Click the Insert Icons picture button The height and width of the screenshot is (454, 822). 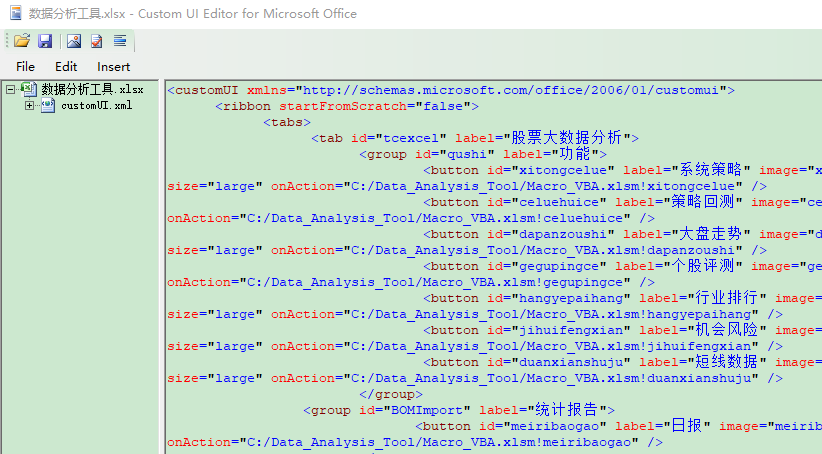click(x=74, y=41)
